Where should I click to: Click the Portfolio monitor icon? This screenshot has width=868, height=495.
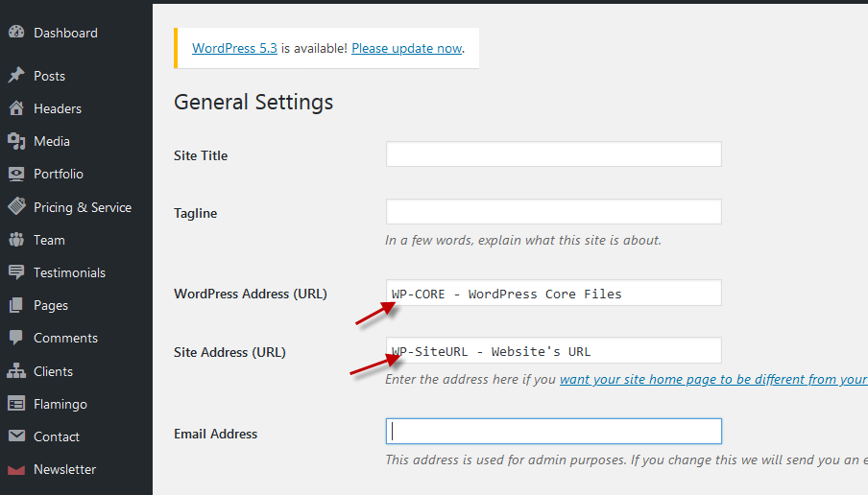[16, 174]
